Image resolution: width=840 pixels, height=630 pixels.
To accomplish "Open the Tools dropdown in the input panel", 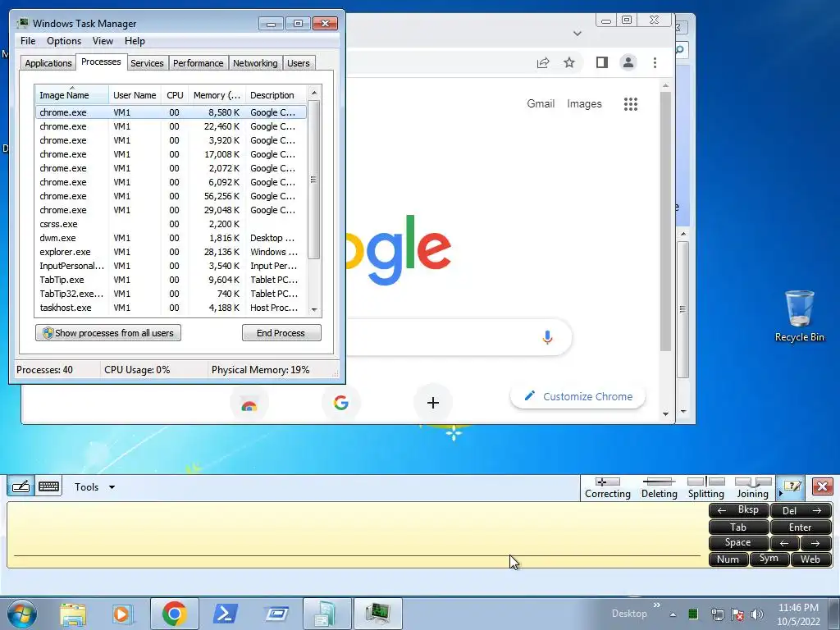I will 94,487.
